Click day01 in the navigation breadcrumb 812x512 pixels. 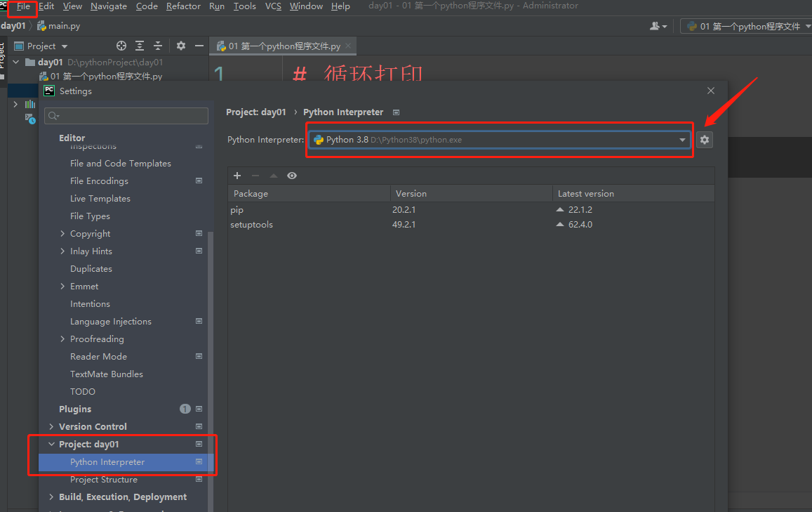coord(13,26)
